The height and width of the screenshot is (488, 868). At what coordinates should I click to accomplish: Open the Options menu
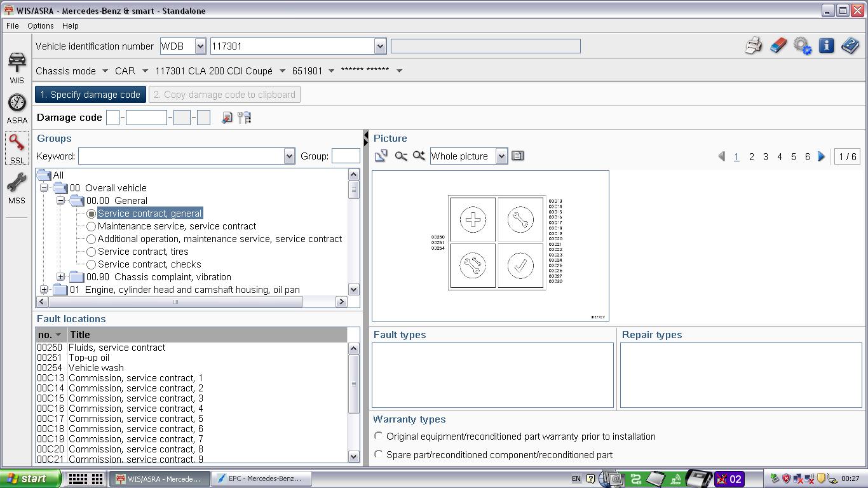click(40, 26)
